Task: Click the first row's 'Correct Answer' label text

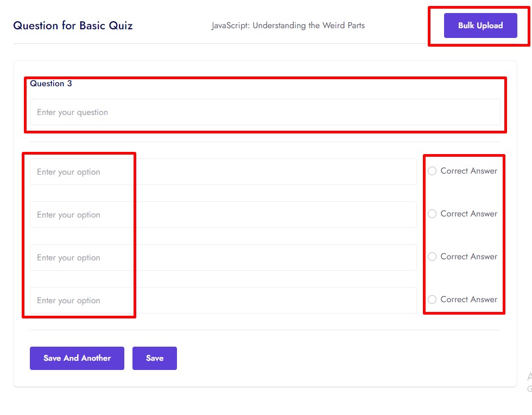Action: (468, 171)
